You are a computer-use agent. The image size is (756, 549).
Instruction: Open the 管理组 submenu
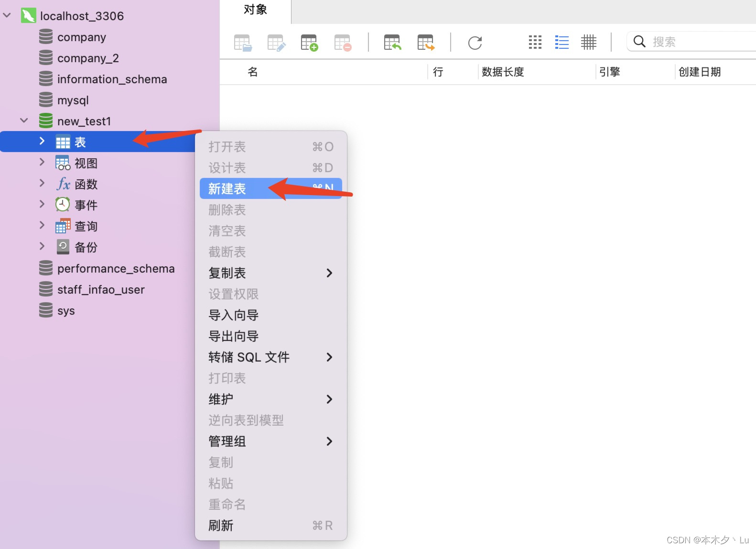click(x=271, y=441)
